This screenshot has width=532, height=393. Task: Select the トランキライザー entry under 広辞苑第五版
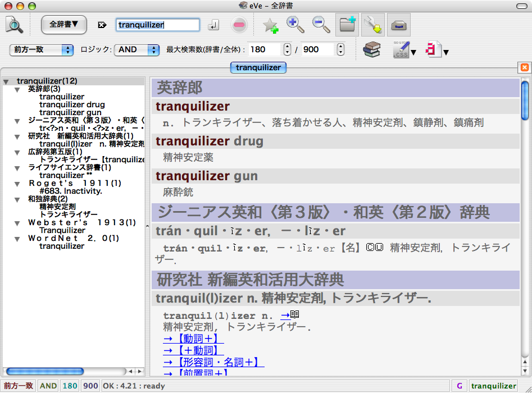(x=92, y=159)
